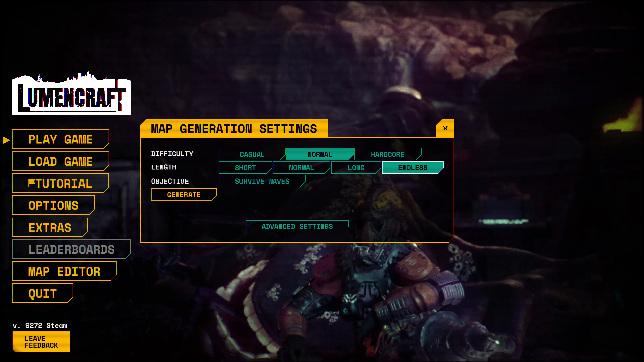Select CASUAL difficulty setting
Image resolution: width=644 pixels, height=362 pixels.
251,154
